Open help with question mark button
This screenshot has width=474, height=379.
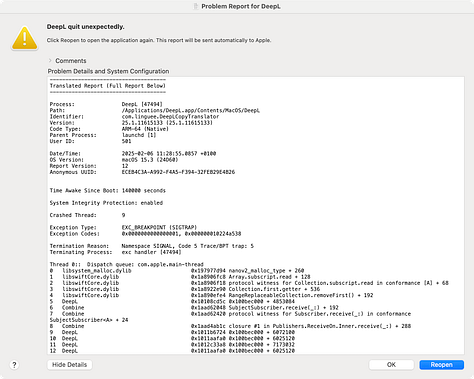coord(14,365)
